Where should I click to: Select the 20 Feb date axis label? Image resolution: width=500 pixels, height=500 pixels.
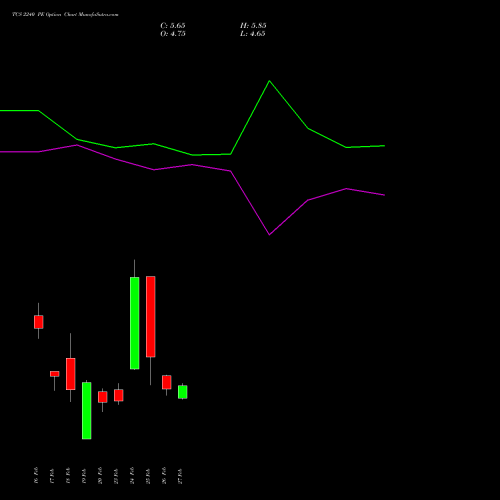pyautogui.click(x=100, y=476)
